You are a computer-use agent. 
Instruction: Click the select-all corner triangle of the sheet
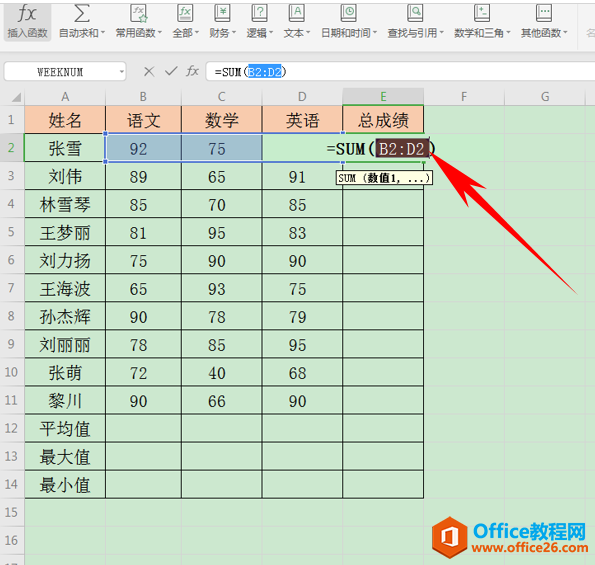pyautogui.click(x=16, y=98)
